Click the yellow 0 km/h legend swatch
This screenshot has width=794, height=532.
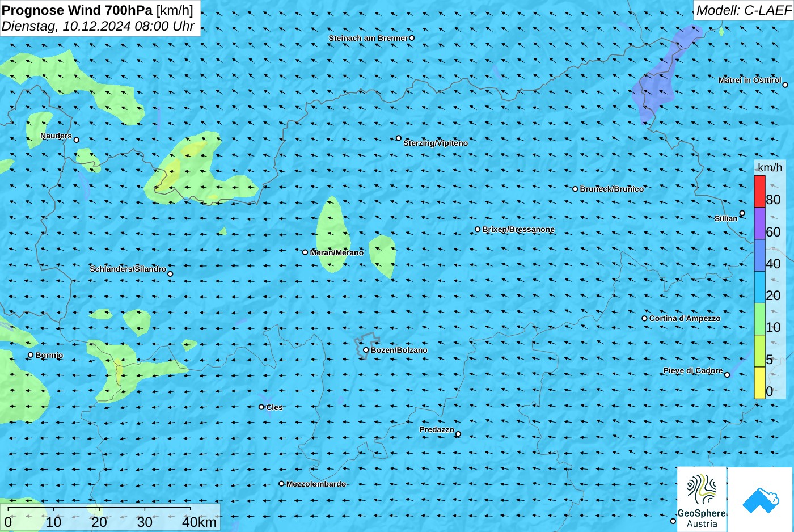tap(759, 383)
